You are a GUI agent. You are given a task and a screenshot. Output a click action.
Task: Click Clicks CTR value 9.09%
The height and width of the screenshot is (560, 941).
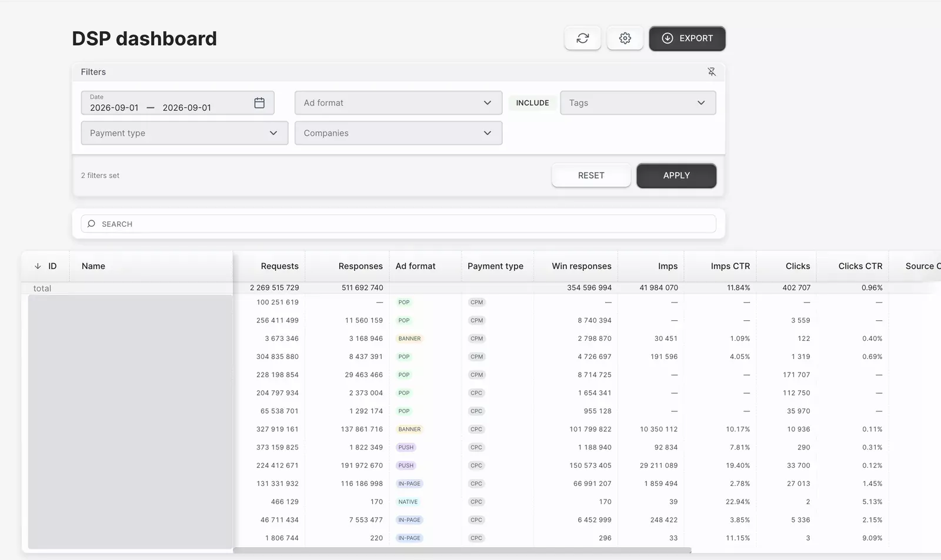872,538
